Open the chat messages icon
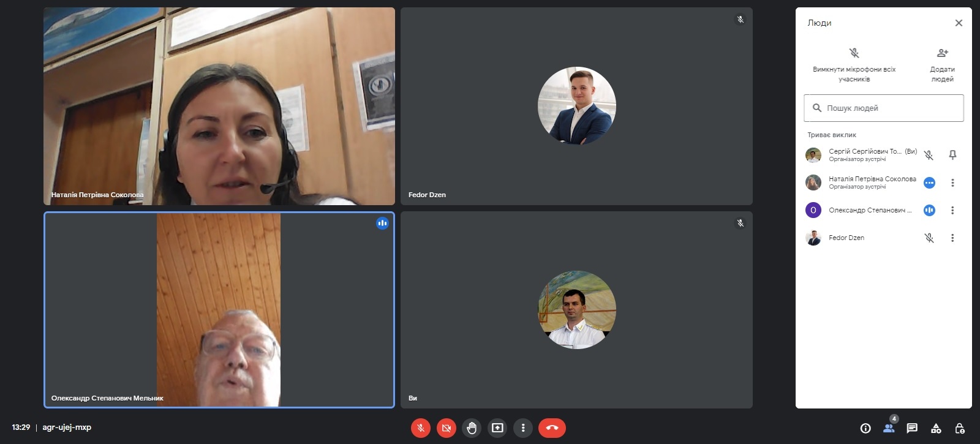 point(912,428)
